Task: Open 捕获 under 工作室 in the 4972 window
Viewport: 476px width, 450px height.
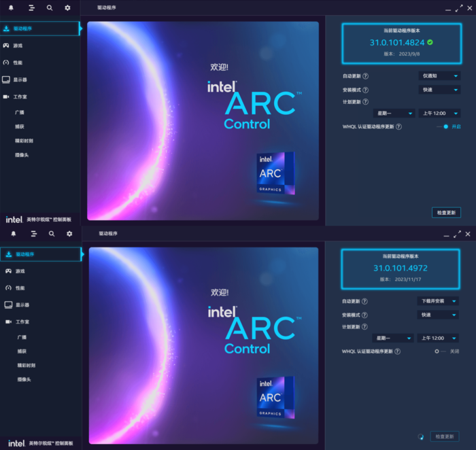Action: pos(22,351)
